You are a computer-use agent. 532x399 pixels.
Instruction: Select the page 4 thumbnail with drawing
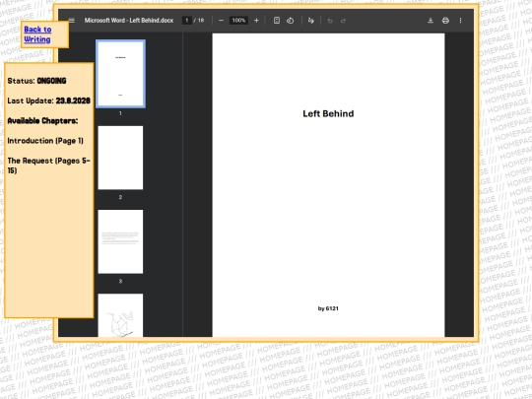[x=120, y=315]
